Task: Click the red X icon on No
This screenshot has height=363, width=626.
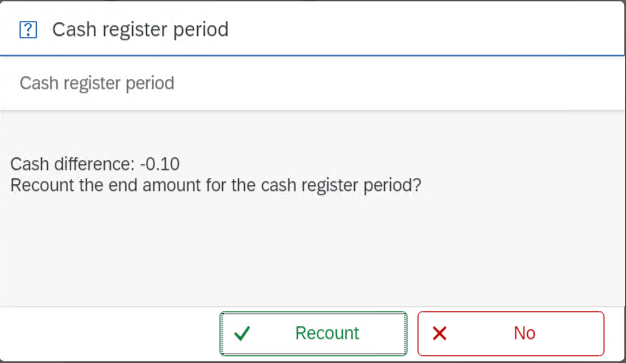Action: click(440, 333)
